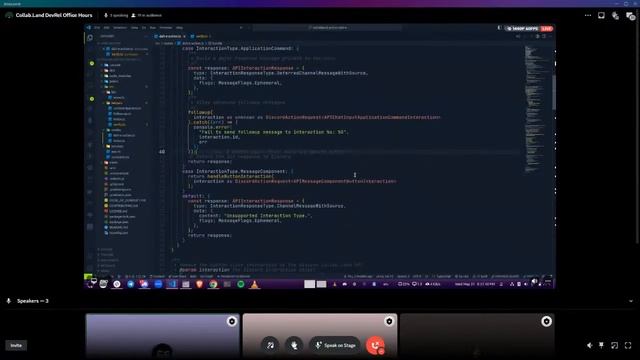Click the VS Code command center search box

click(327, 28)
